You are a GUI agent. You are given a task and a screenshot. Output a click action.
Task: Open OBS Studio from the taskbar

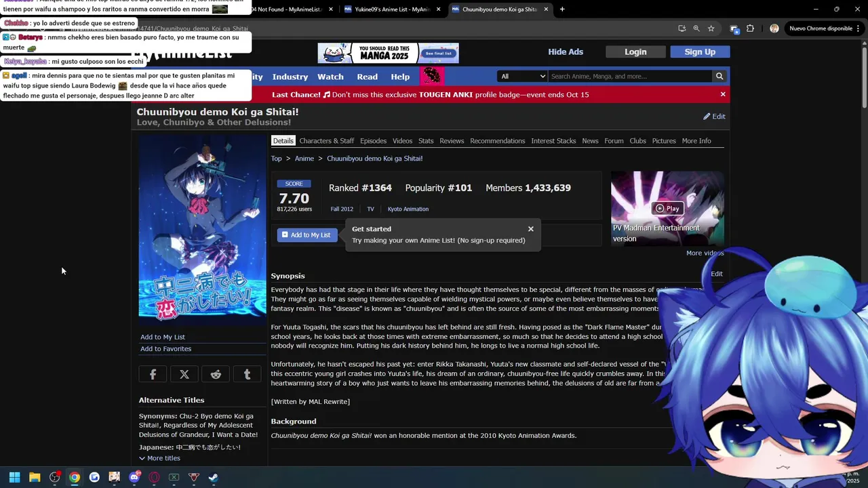[x=54, y=477]
